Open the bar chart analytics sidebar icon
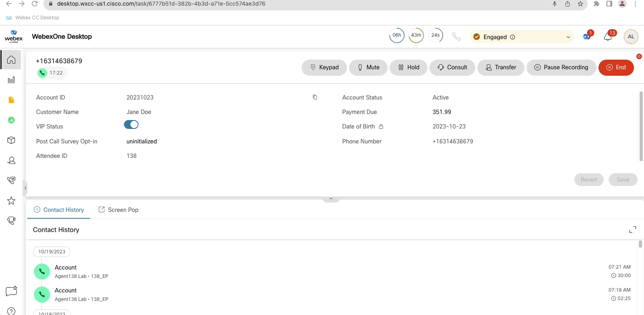 (11, 80)
